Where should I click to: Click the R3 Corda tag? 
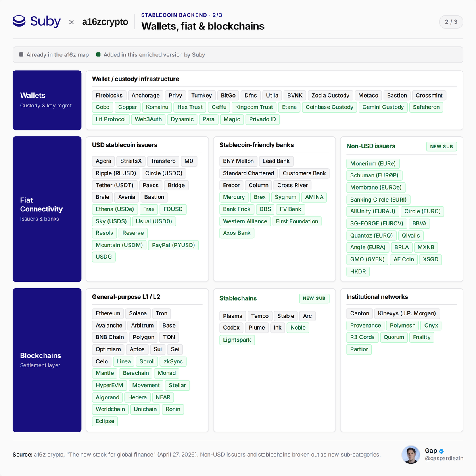[x=363, y=337]
